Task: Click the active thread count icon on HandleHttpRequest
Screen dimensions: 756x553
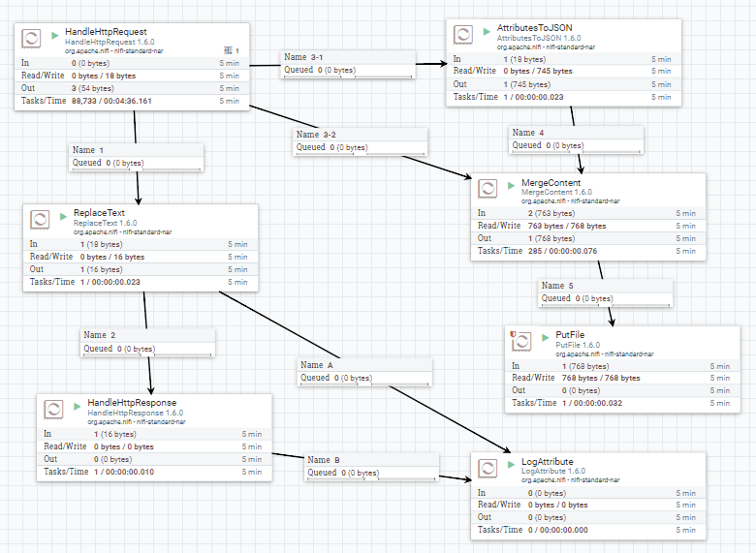Action: [228, 48]
